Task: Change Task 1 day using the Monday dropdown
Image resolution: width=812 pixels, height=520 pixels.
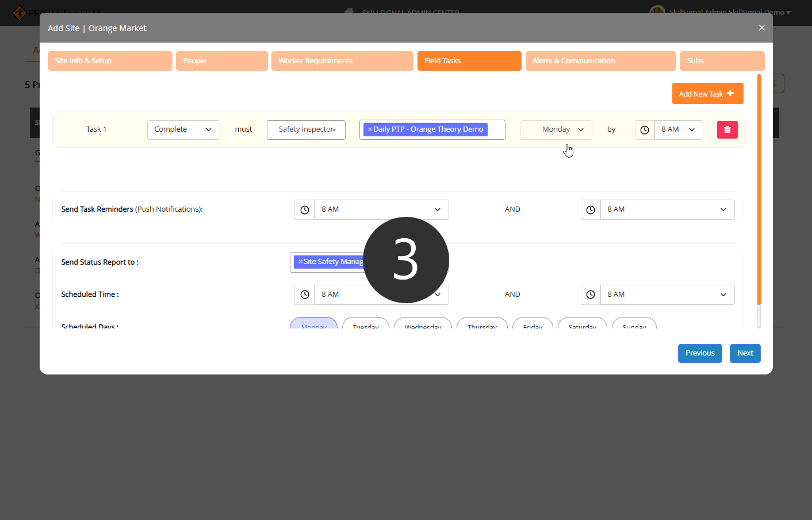Action: click(556, 129)
